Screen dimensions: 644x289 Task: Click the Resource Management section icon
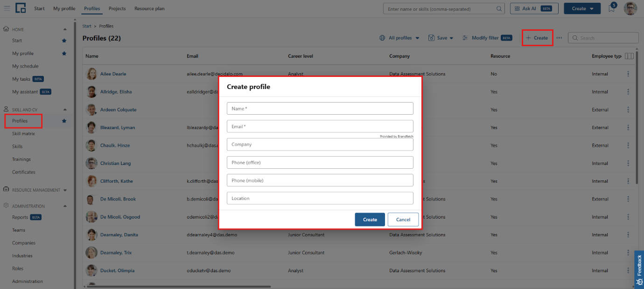pos(6,190)
